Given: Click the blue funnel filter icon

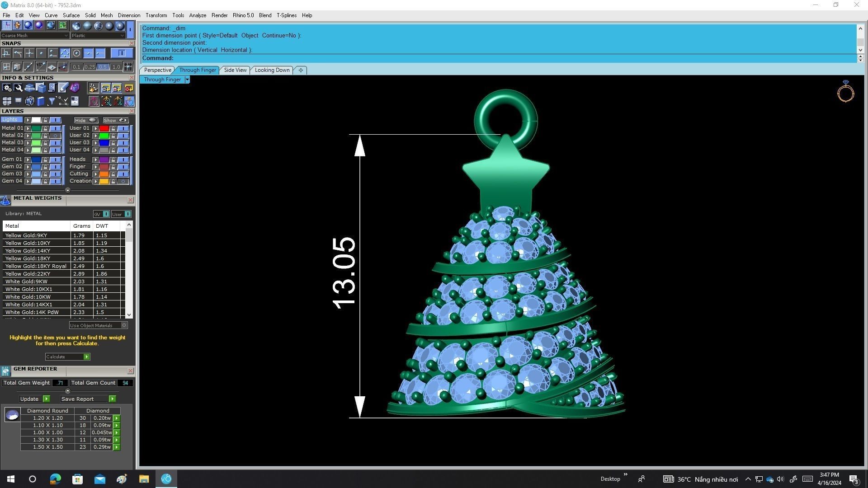Looking at the screenshot, I should (52, 101).
